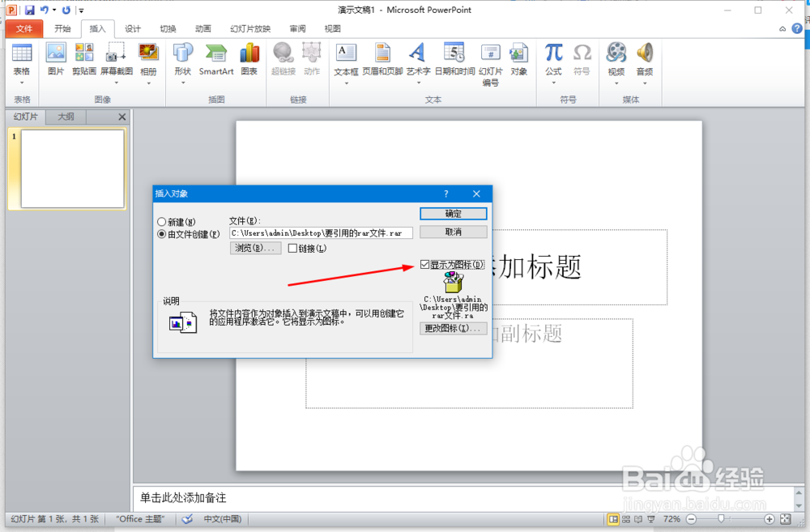Check the 链接 checkbox
The width and height of the screenshot is (810, 532).
pos(292,249)
